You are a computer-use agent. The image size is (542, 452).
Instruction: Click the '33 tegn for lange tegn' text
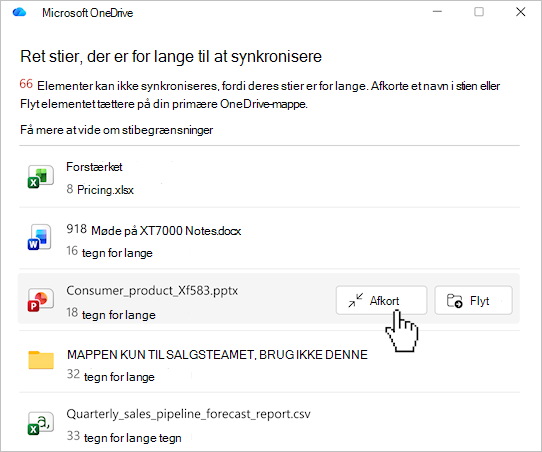click(x=124, y=437)
